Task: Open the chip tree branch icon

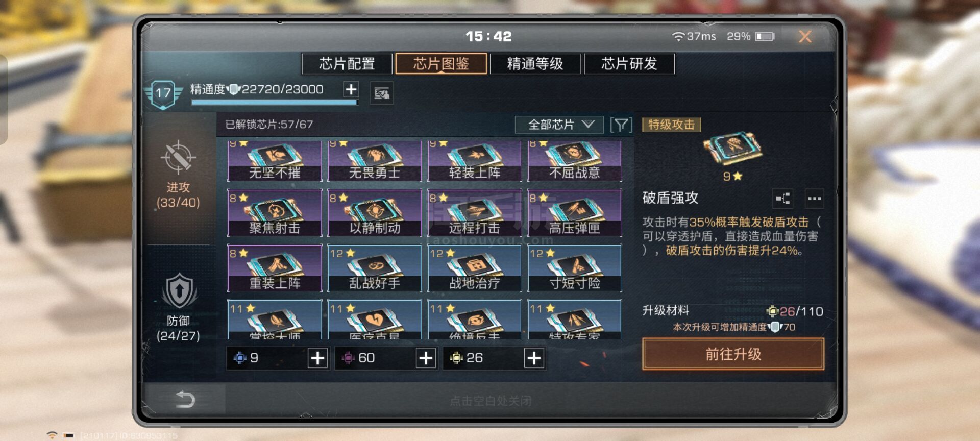Action: pos(783,199)
